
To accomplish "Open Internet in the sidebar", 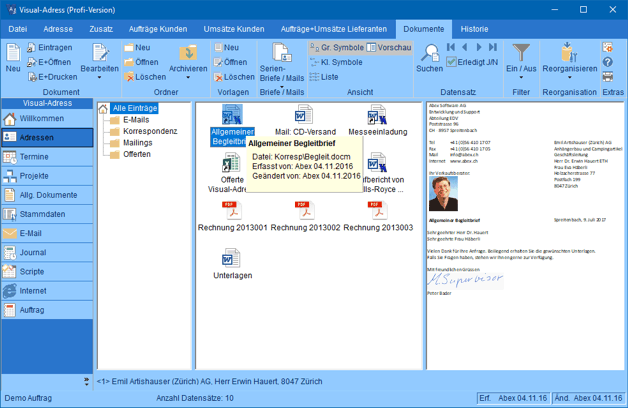I will pyautogui.click(x=47, y=291).
